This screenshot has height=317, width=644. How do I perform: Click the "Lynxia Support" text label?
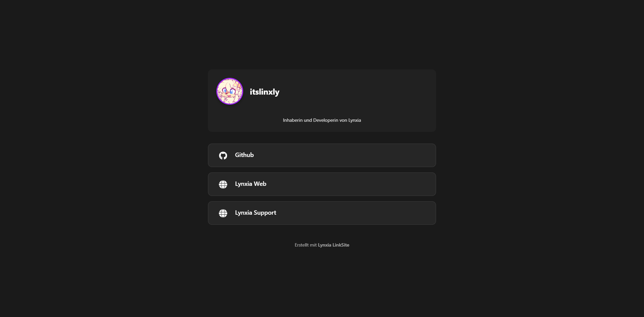pyautogui.click(x=256, y=213)
